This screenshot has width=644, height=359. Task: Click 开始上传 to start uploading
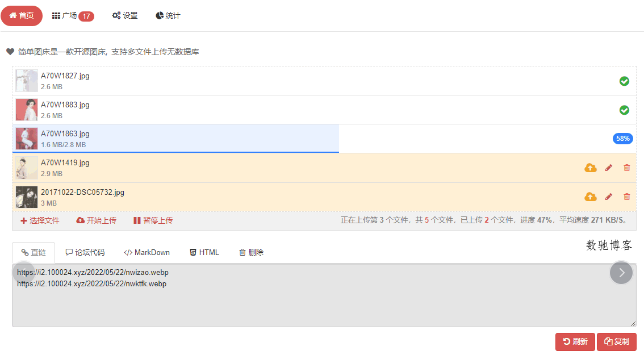pyautogui.click(x=96, y=220)
